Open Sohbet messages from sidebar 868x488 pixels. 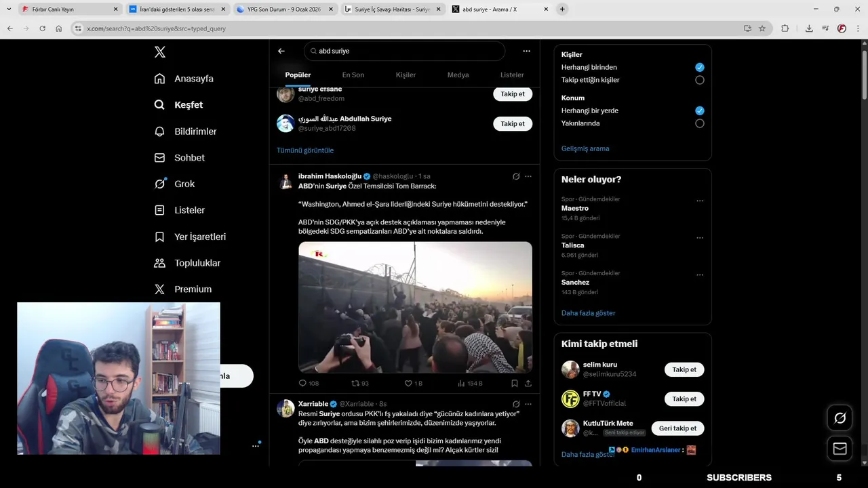(x=179, y=157)
